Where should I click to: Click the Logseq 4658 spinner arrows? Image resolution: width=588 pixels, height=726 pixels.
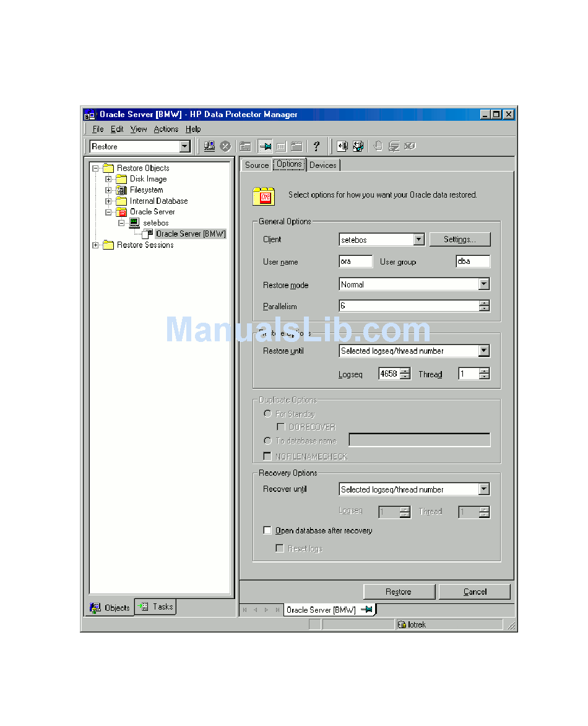(x=405, y=374)
